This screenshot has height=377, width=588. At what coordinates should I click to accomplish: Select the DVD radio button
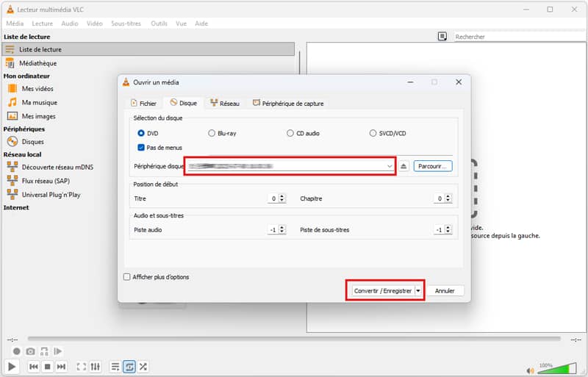[141, 133]
